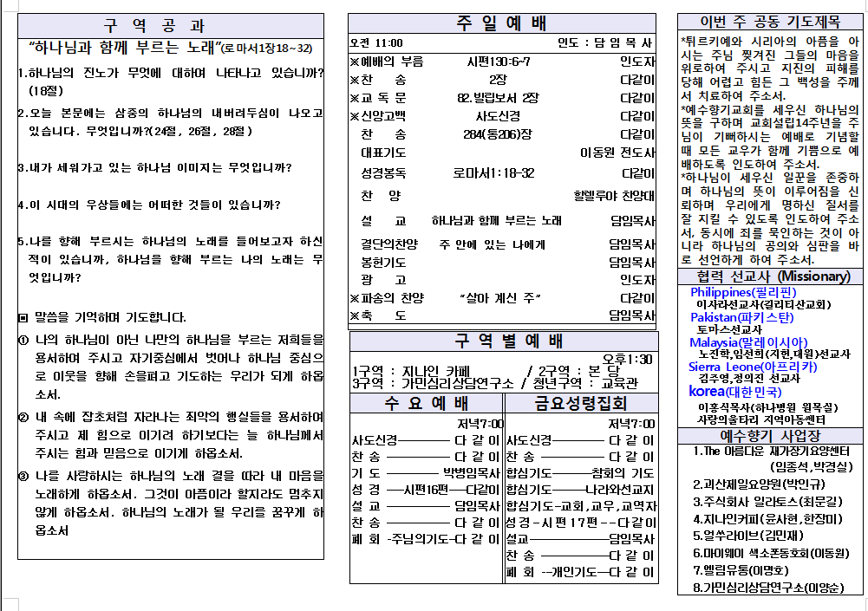868x611 pixels.
Task: Click "개인기도" in 금요성령집회 폐회 row
Action: pos(575,572)
